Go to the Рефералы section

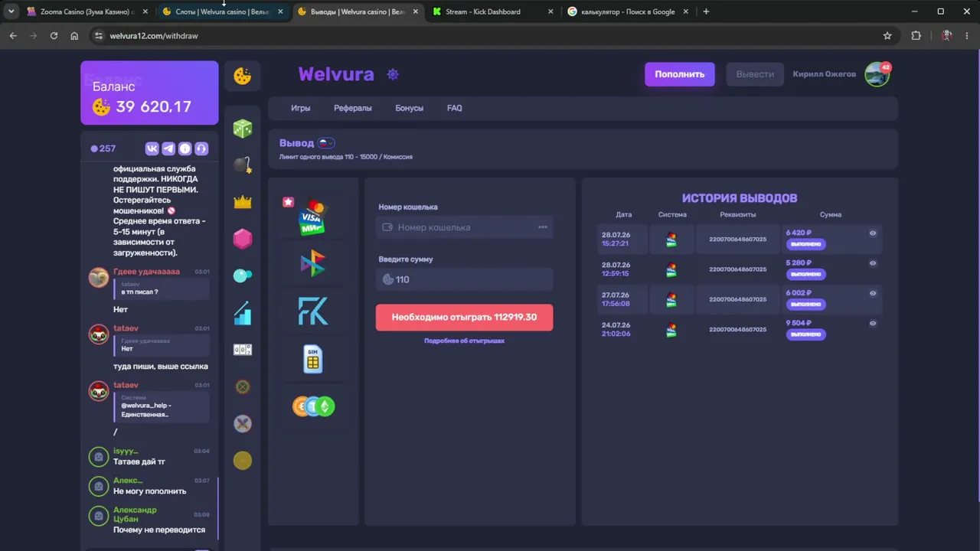tap(353, 108)
